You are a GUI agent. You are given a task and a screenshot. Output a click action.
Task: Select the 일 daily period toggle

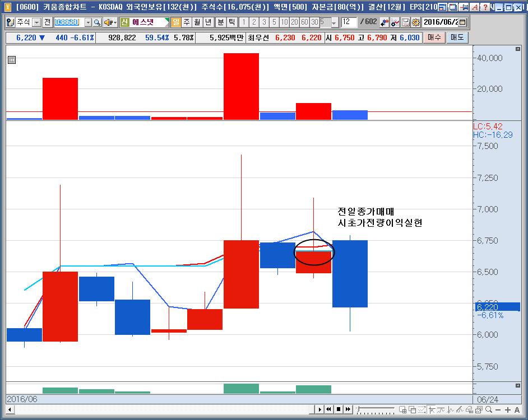click(x=176, y=22)
